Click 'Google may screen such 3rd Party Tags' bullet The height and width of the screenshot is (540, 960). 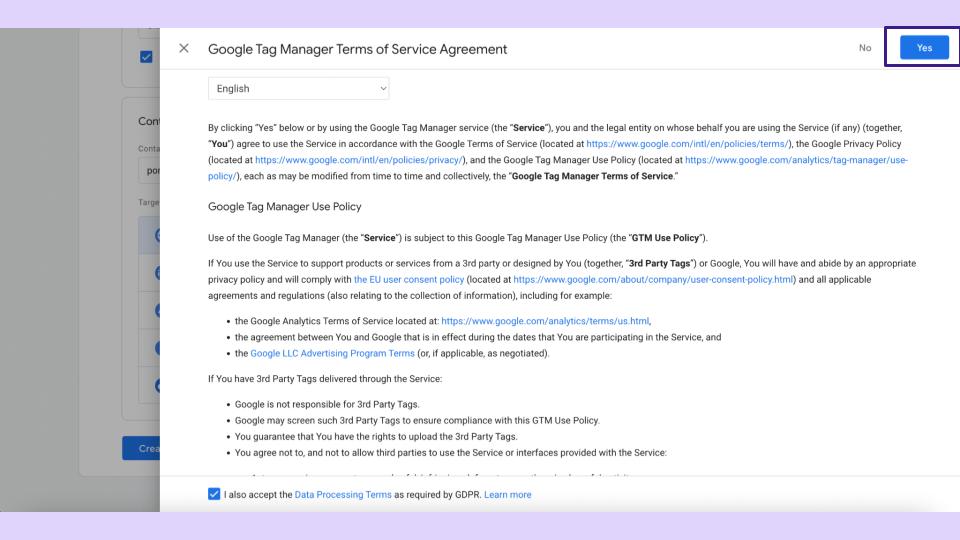(x=417, y=421)
